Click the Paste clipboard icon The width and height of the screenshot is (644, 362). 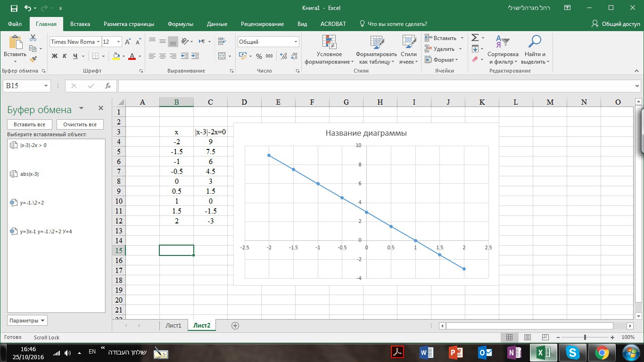(15, 43)
